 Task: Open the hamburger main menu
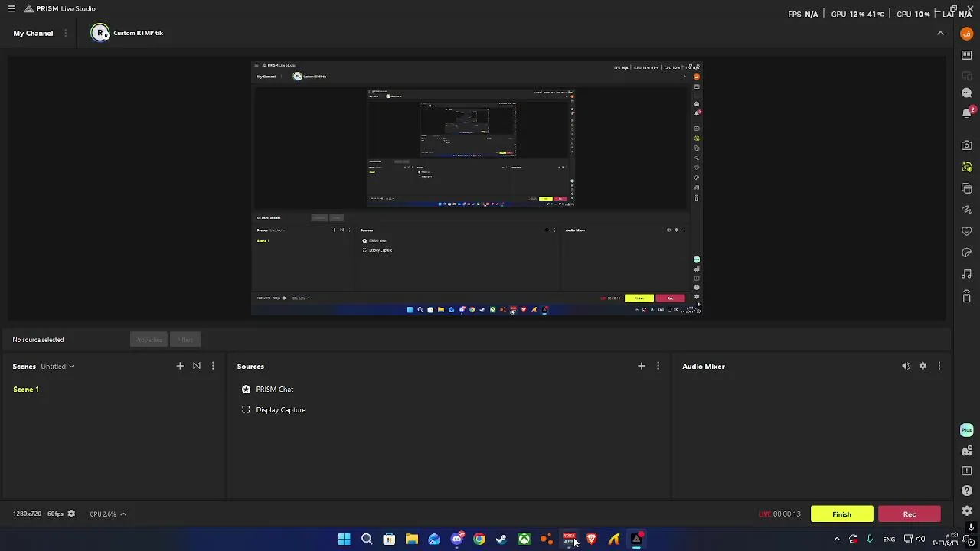pos(11,8)
